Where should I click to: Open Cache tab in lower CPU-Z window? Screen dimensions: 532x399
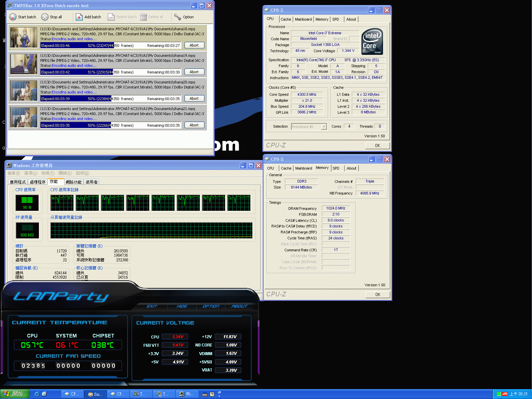pos(286,168)
